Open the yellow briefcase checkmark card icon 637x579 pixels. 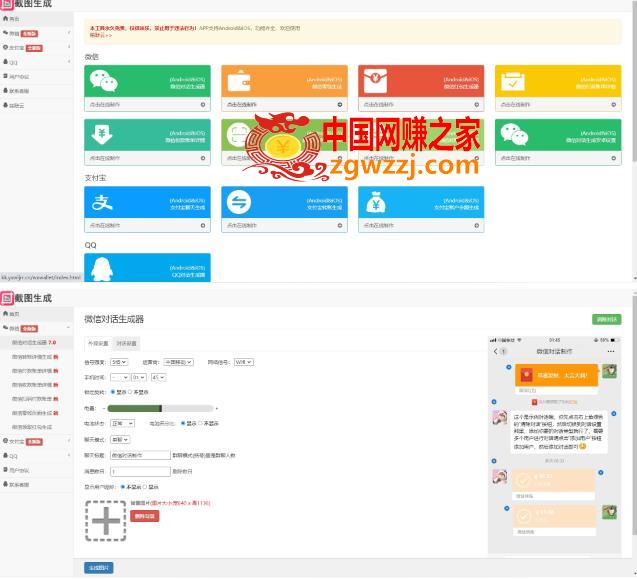(513, 81)
